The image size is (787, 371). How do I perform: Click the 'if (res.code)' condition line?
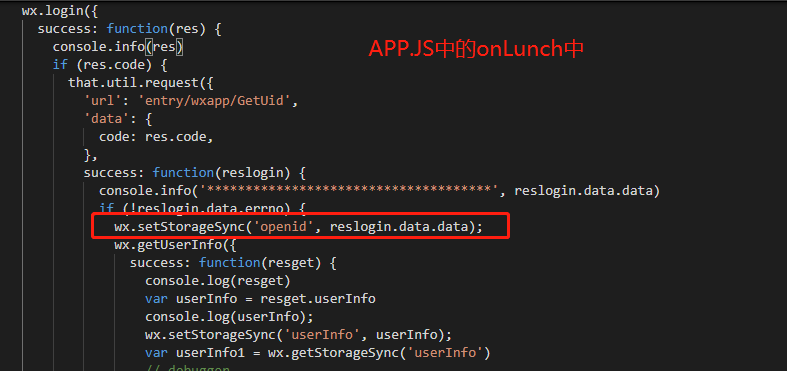click(109, 65)
